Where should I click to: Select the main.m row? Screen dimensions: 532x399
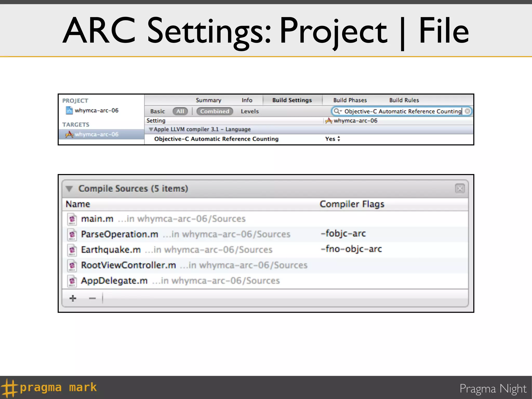pos(265,219)
